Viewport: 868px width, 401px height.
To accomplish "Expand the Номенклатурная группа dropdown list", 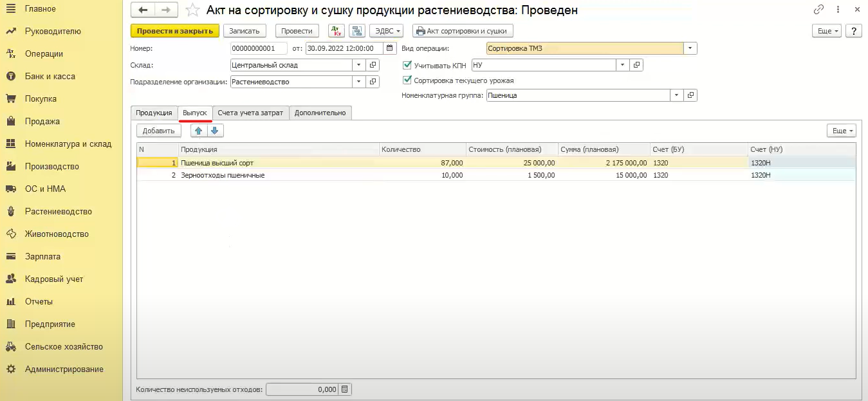I will pos(676,95).
